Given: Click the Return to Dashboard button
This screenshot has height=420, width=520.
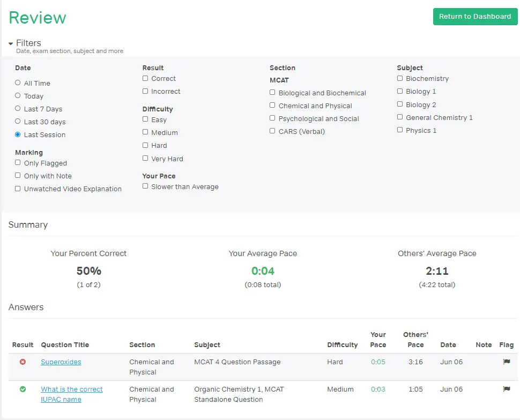Looking at the screenshot, I should tap(475, 17).
